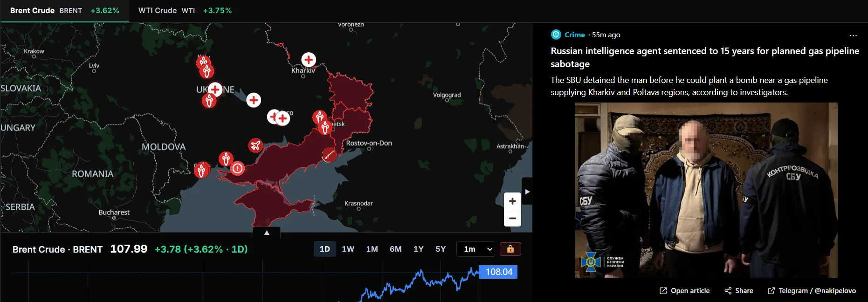Open the three-dot menu on the news article
Screen dimensions: 868x302
tap(853, 35)
